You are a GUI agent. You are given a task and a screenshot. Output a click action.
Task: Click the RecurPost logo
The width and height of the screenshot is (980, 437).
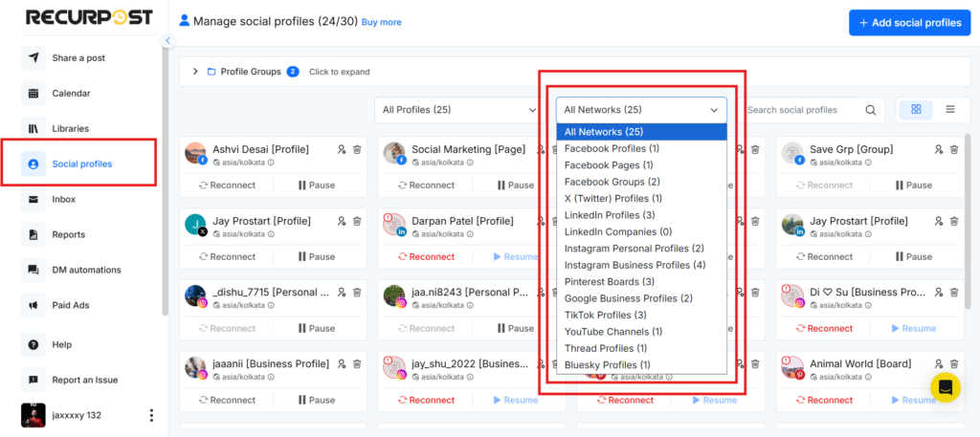(x=89, y=17)
